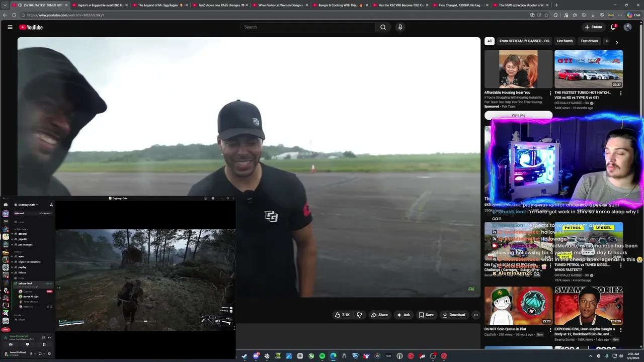Dislike the video with thumbs-down
Viewport: 644px width, 362px height.
[x=359, y=315]
